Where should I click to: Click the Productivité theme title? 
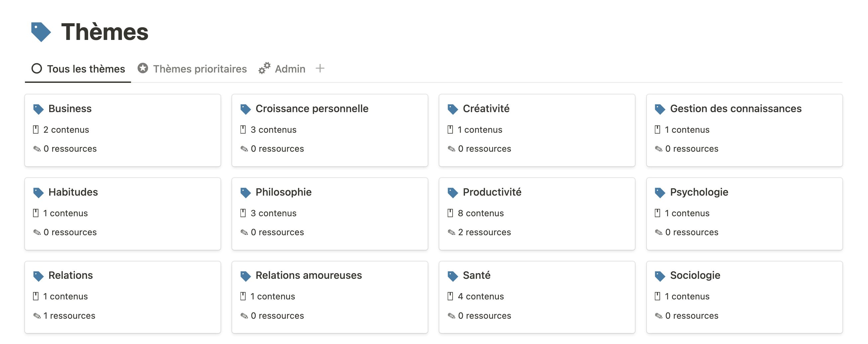pyautogui.click(x=492, y=192)
